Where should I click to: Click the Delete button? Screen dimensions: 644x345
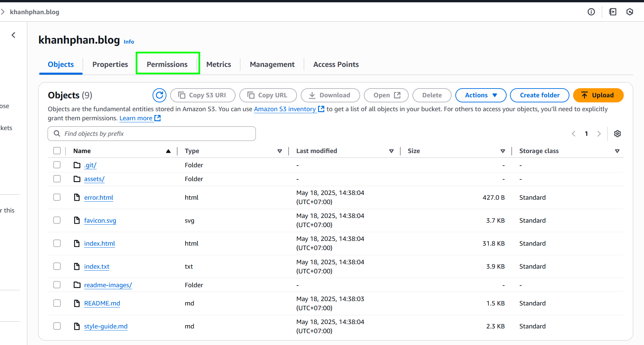[x=432, y=95]
